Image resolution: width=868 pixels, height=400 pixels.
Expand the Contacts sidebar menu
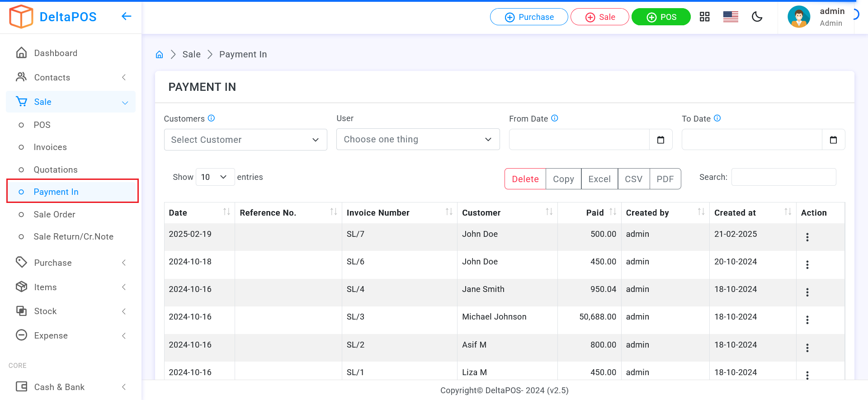click(71, 77)
